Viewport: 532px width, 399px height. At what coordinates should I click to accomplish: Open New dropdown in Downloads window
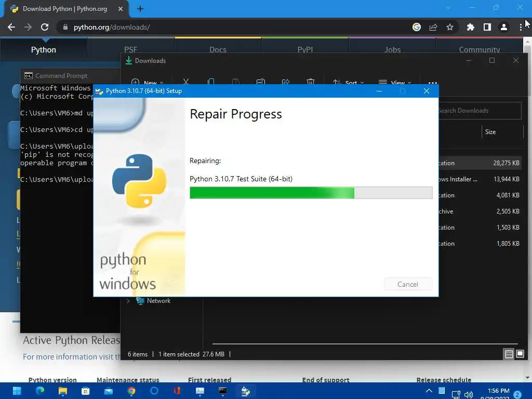[147, 82]
